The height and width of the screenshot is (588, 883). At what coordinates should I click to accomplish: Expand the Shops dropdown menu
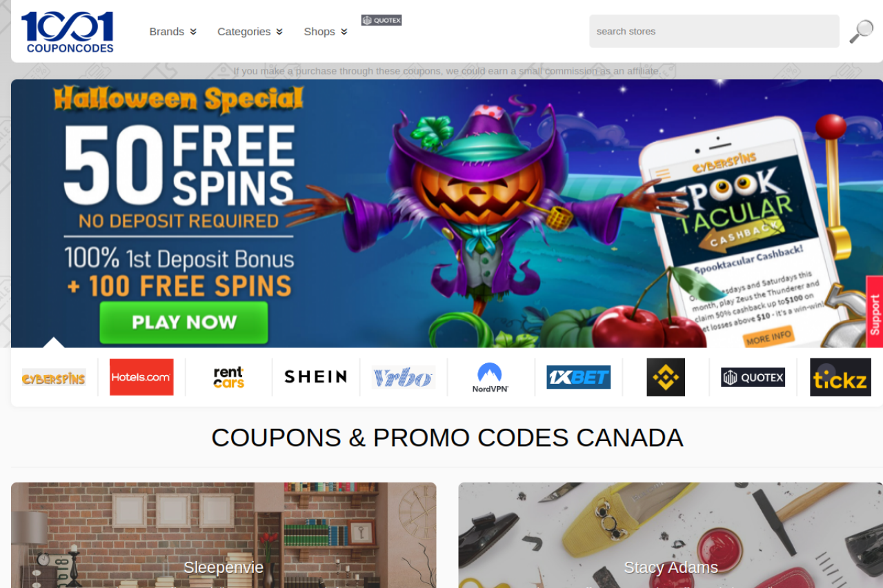(x=326, y=32)
